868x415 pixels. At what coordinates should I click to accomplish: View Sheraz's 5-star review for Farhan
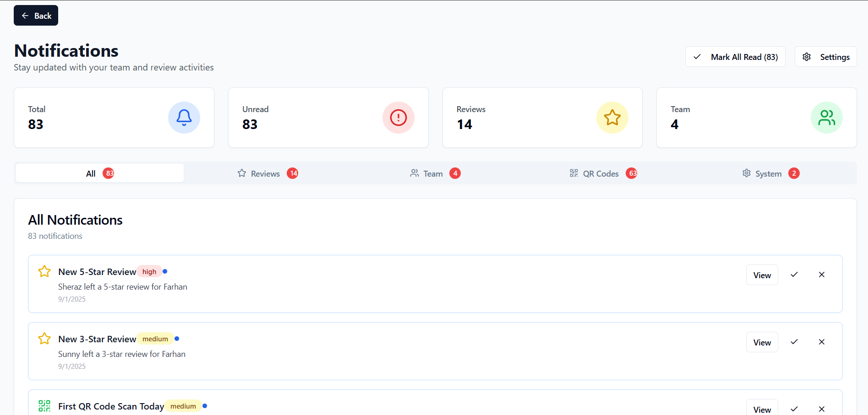click(x=761, y=275)
